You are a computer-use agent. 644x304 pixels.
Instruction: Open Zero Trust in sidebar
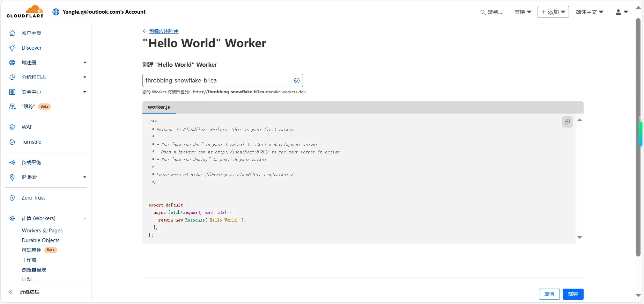click(x=33, y=198)
